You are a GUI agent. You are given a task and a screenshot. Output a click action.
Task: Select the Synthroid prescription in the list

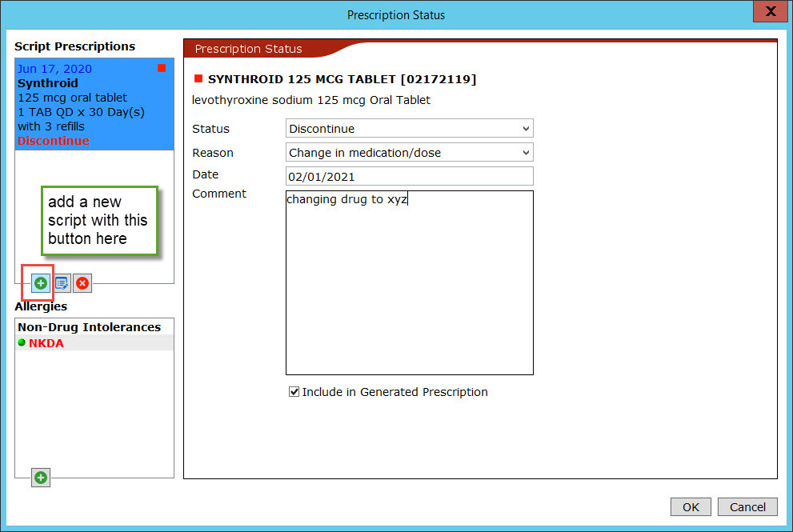coord(94,104)
